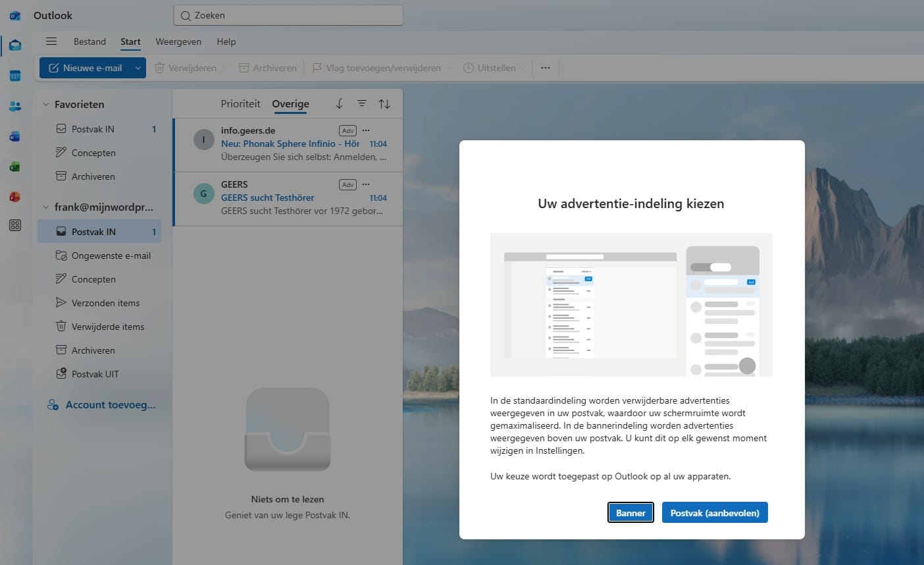Click the Verwijderen trash toolbar button
Image resolution: width=924 pixels, height=565 pixels.
(186, 68)
